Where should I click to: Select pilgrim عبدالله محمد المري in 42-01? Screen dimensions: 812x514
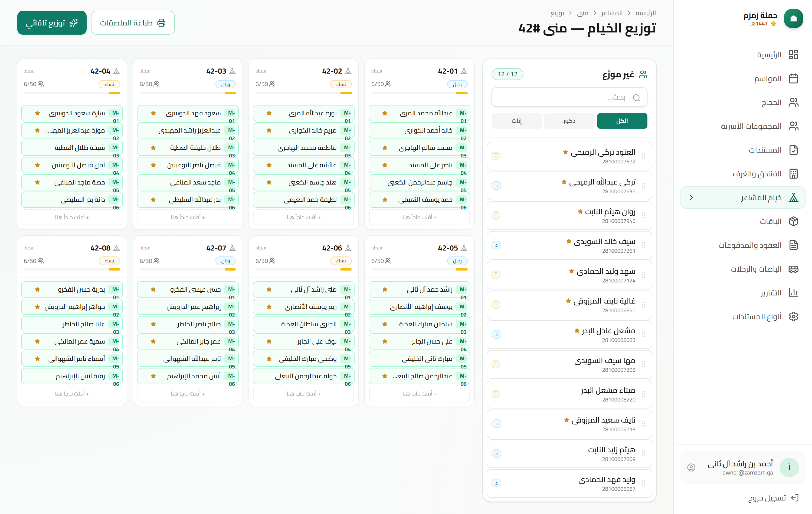[420, 113]
